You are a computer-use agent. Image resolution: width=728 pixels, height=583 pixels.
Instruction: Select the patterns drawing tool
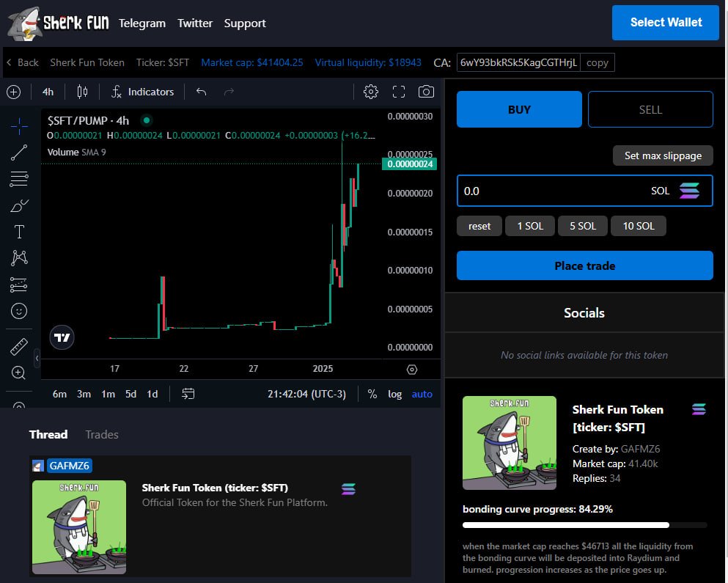click(19, 258)
